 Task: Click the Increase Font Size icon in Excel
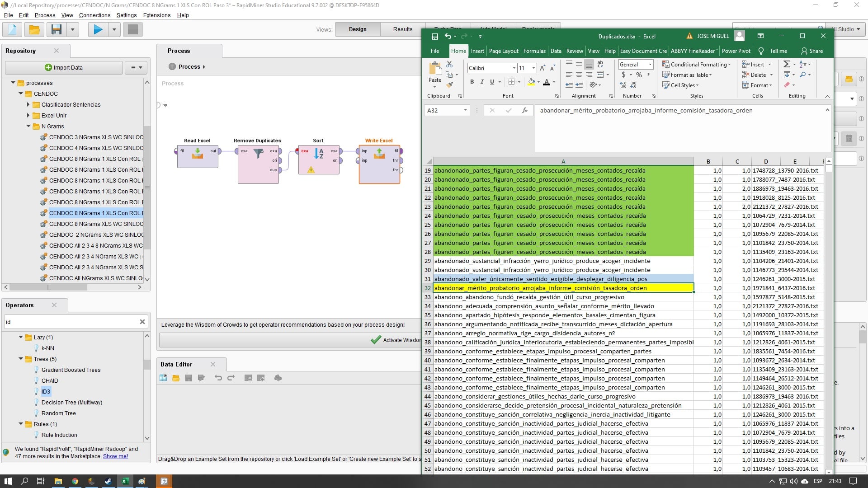[x=542, y=68]
